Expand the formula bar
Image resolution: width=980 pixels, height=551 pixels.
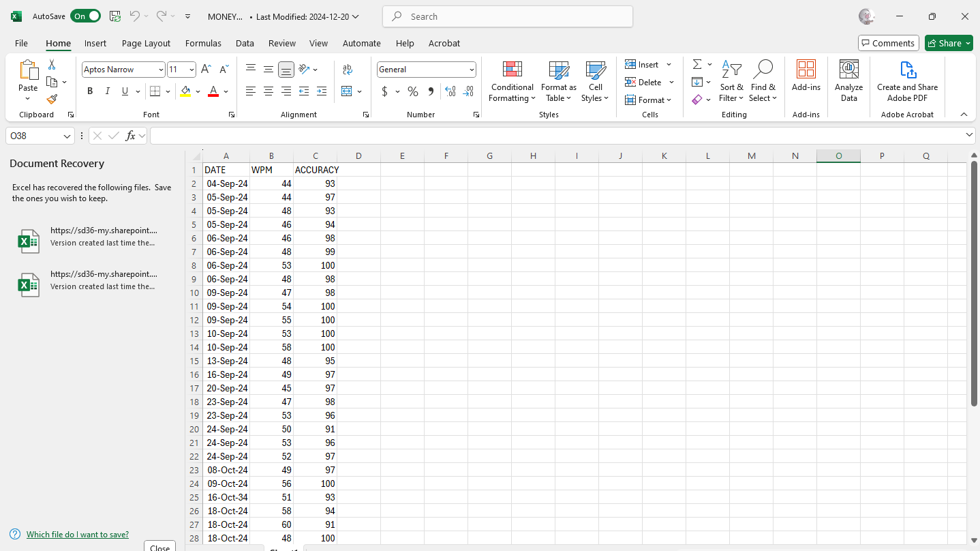(x=970, y=136)
